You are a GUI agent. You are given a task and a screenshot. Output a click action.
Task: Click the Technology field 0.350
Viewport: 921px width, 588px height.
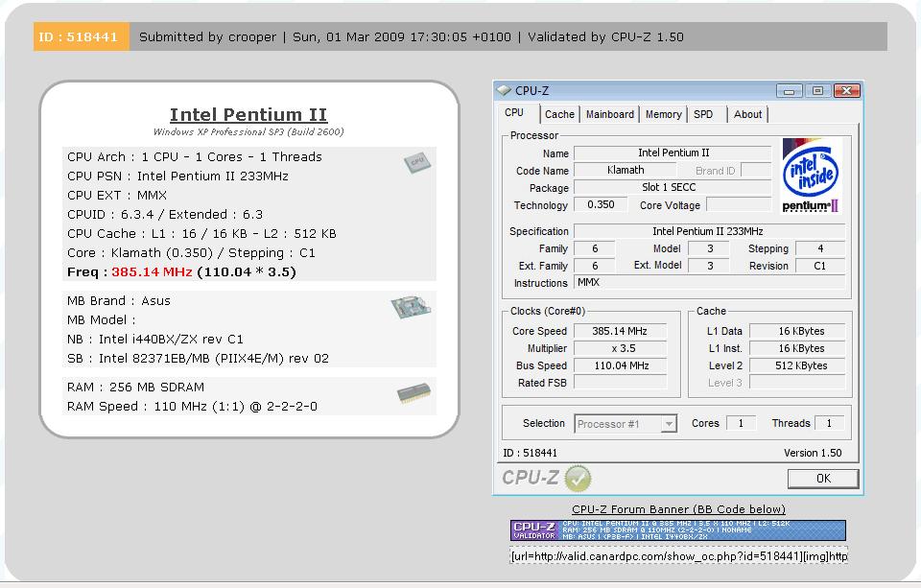(601, 204)
